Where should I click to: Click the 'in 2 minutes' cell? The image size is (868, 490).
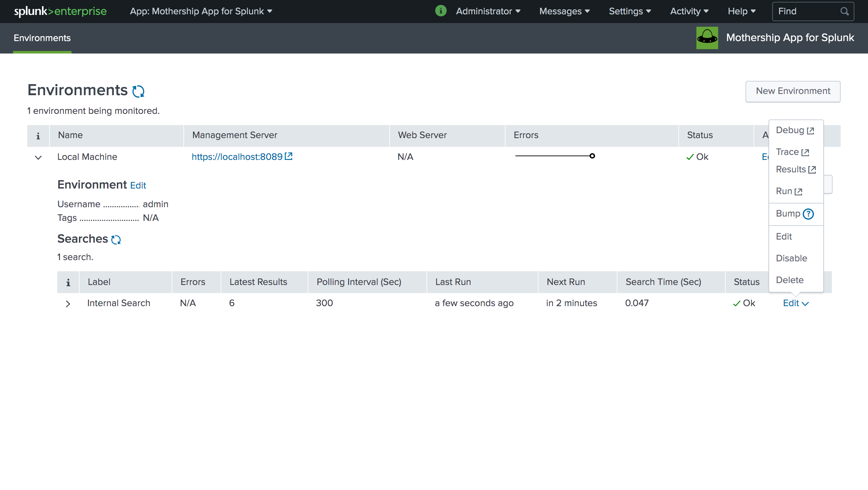[x=571, y=303]
